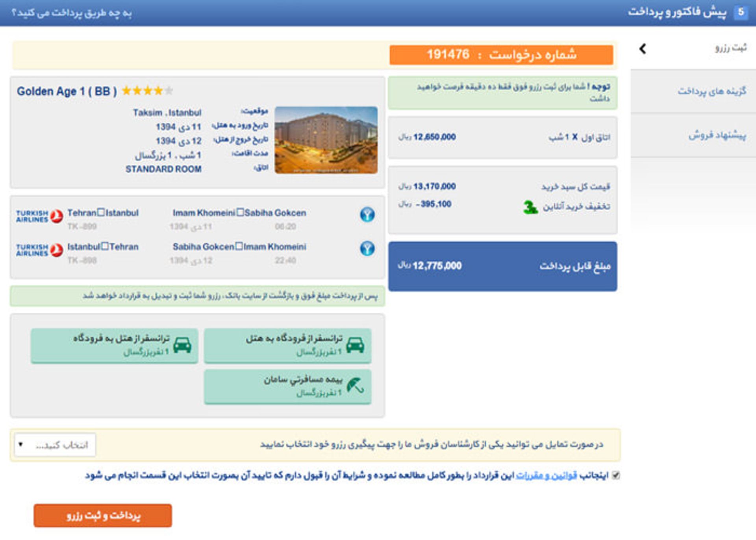This screenshot has height=540, width=756.
Task: Select the Saman travel insurance option card
Action: [x=287, y=386]
